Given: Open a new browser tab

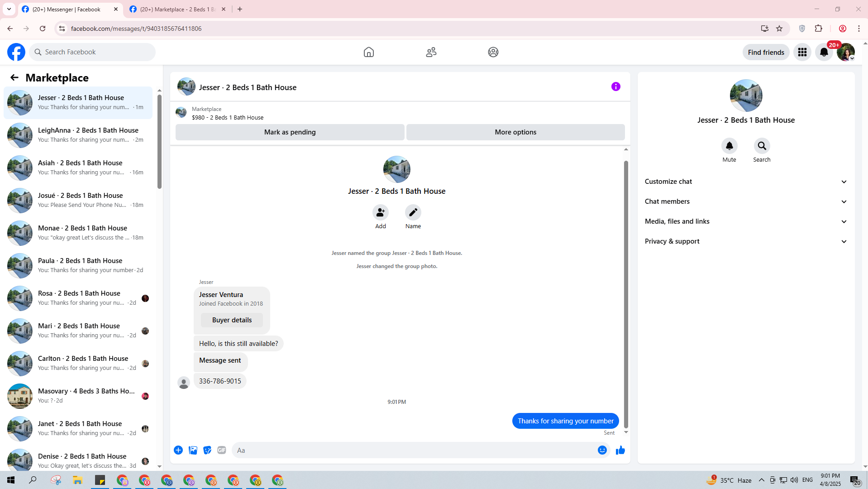Looking at the screenshot, I should [240, 9].
